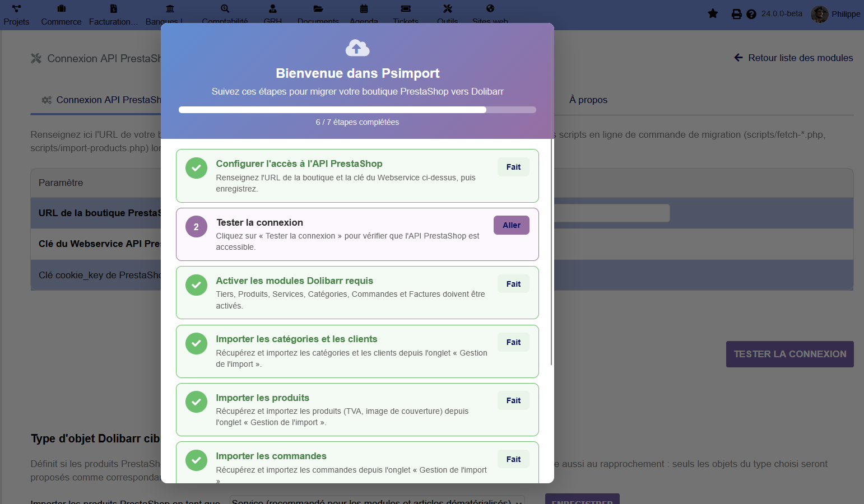Click the Clé cookie_key row label
This screenshot has width=864, height=504.
[100, 275]
